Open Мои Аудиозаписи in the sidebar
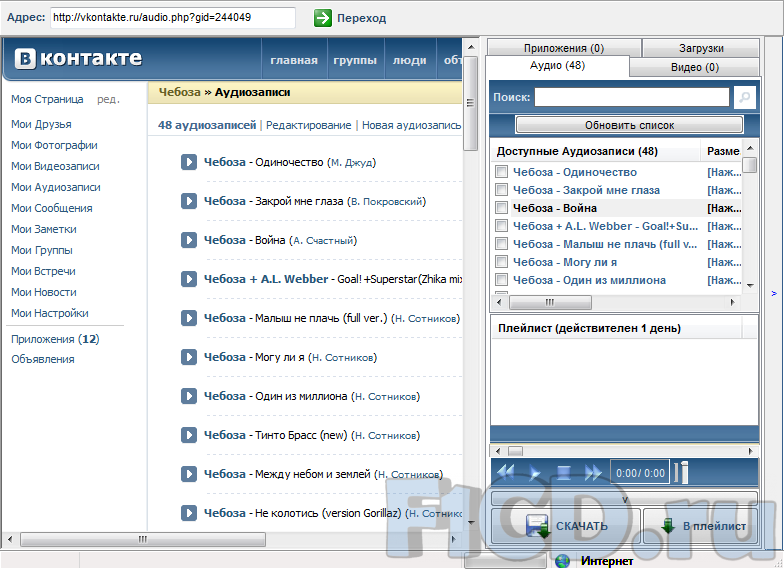Image resolution: width=784 pixels, height=569 pixels. (56, 187)
